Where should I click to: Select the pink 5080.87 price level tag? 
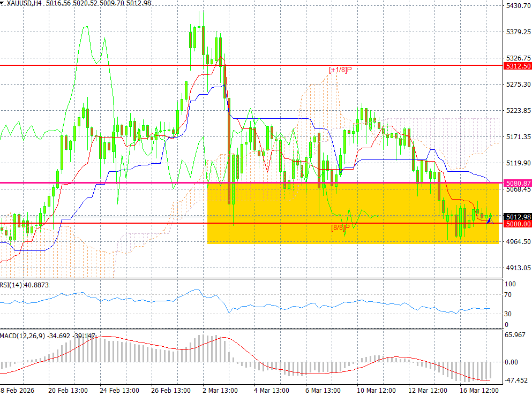tap(518, 184)
